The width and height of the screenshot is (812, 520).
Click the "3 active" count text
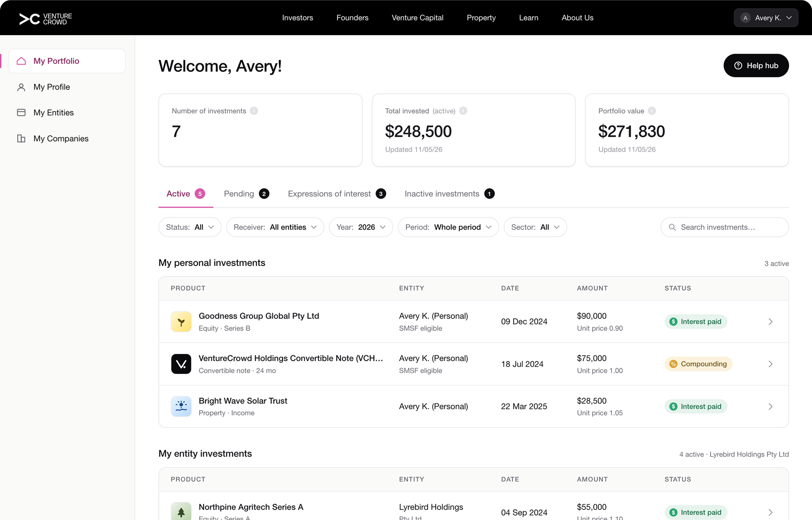(776, 263)
